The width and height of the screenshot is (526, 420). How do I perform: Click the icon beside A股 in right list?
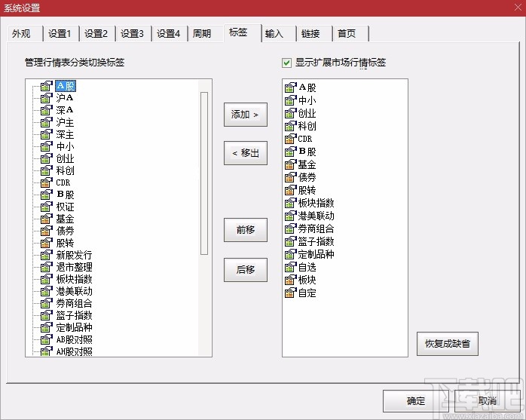(x=291, y=87)
